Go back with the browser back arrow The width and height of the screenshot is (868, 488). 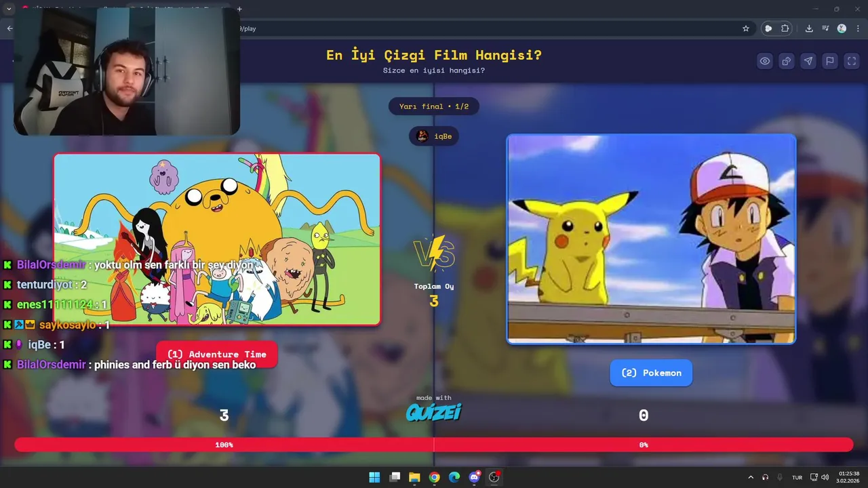pos(9,28)
